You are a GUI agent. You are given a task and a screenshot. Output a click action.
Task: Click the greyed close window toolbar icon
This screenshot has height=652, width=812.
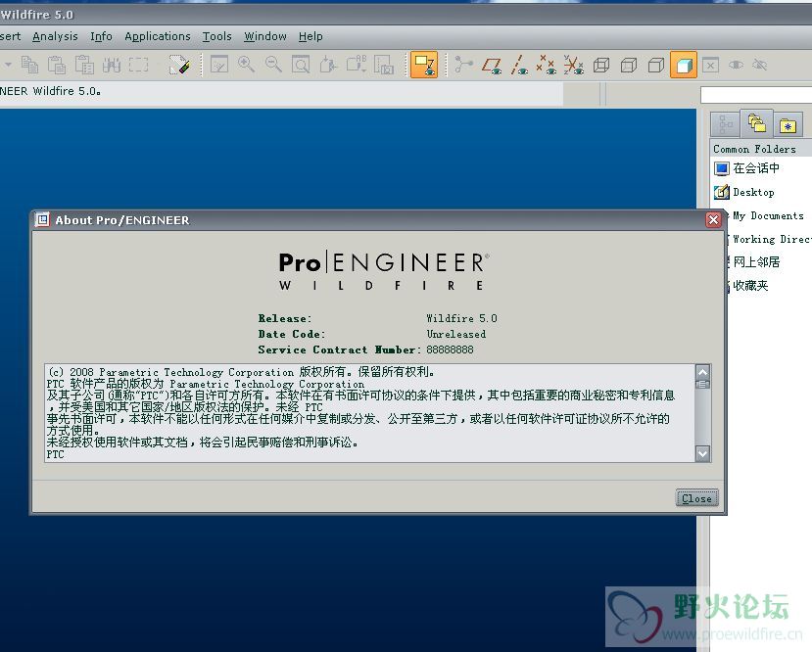point(710,65)
